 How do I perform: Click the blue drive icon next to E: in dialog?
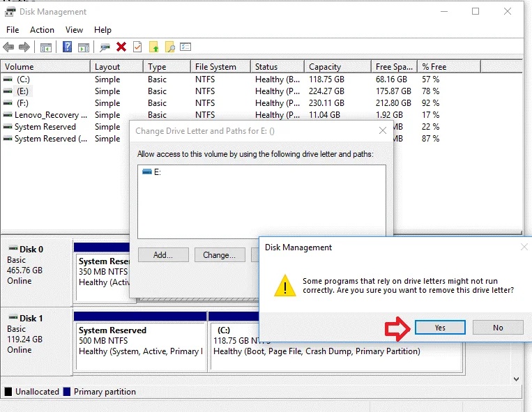click(x=147, y=171)
